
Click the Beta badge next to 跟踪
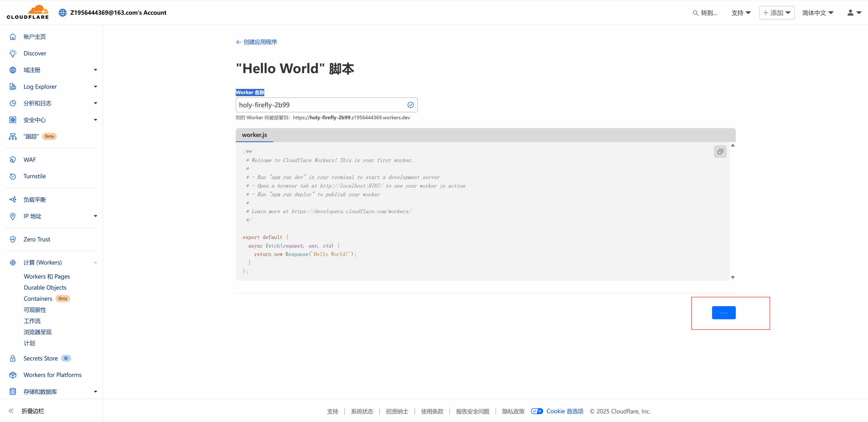[x=49, y=136]
